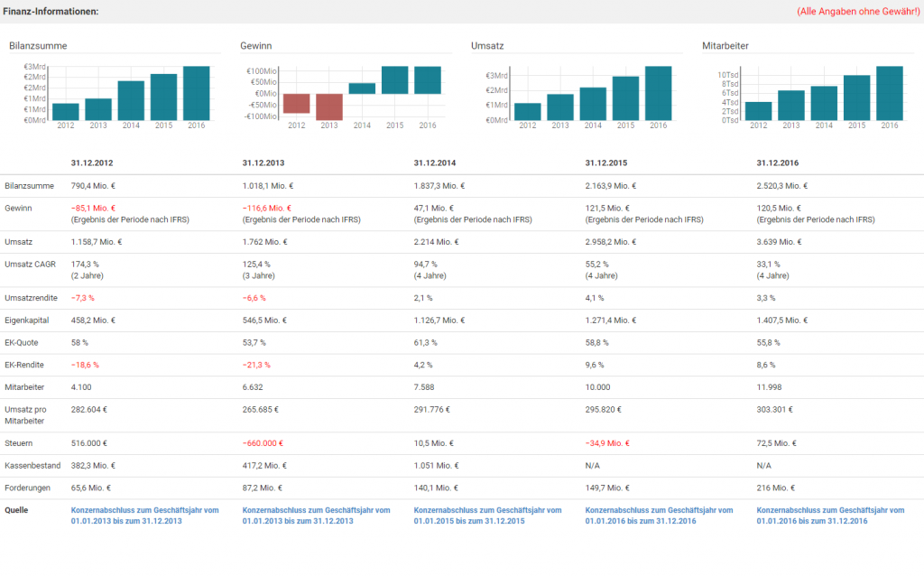Open the source link under the 31.12.2016 column

point(830,516)
